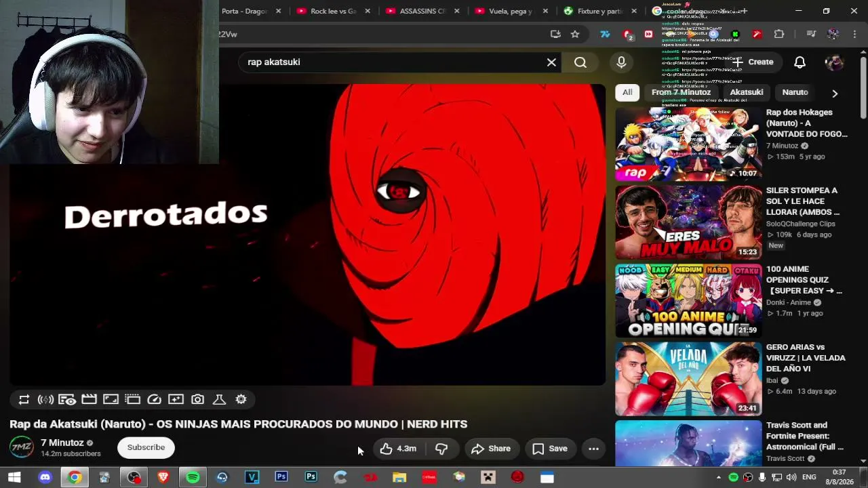This screenshot has height=488, width=868.
Task: Open the SoloQChallenge Clips channel link
Action: [x=800, y=224]
